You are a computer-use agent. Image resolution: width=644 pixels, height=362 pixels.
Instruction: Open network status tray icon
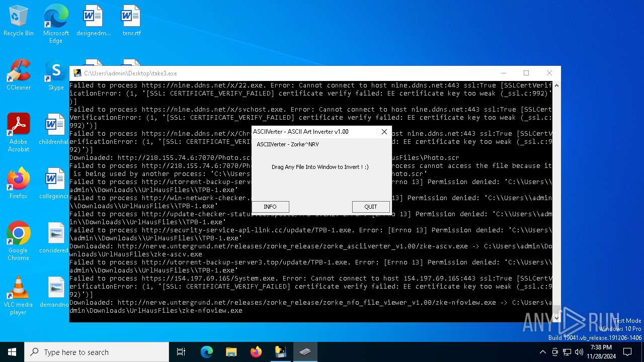[567, 352]
